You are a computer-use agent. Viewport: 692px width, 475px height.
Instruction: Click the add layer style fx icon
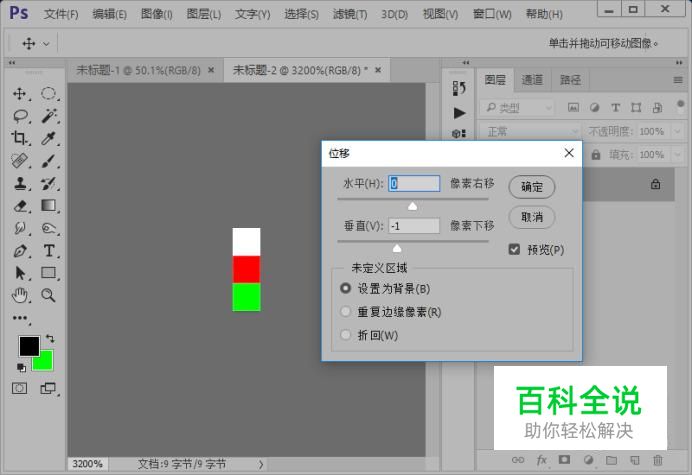(542, 460)
